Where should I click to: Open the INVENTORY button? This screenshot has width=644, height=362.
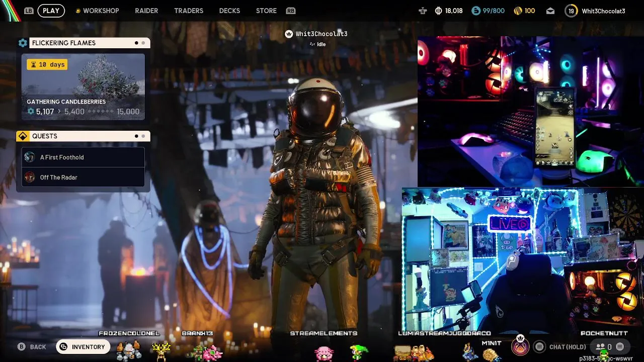tap(83, 347)
